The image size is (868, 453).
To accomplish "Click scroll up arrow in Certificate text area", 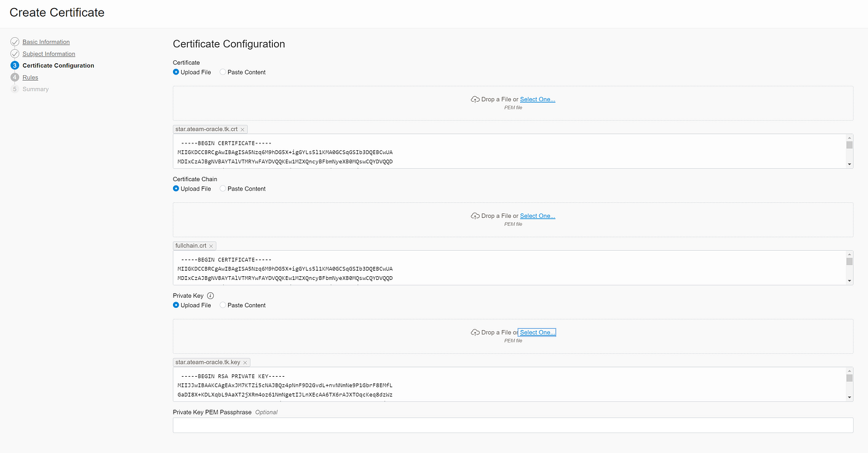I will coord(849,137).
